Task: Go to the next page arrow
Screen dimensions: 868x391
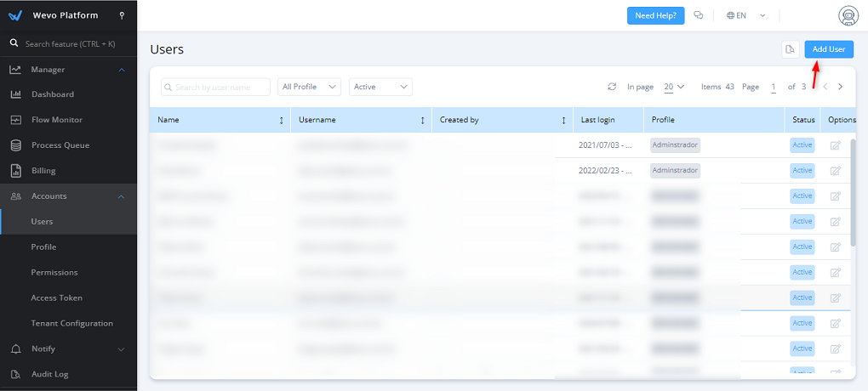Action: (x=840, y=87)
